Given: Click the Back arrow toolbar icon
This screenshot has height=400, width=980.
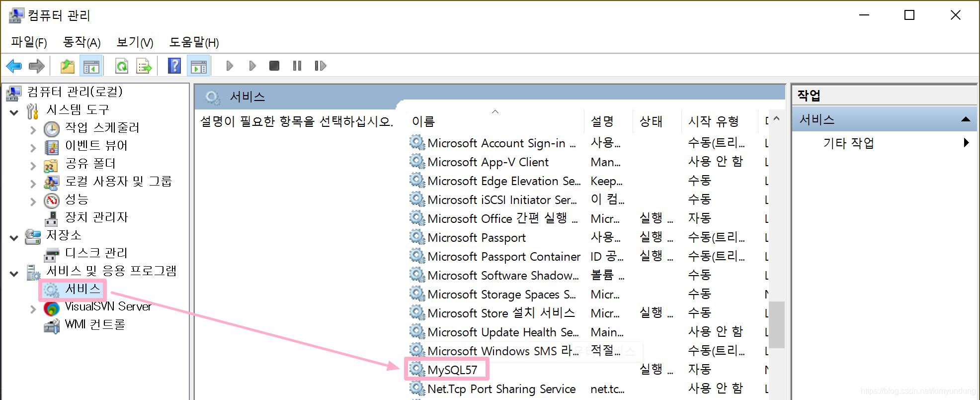Looking at the screenshot, I should tap(14, 66).
